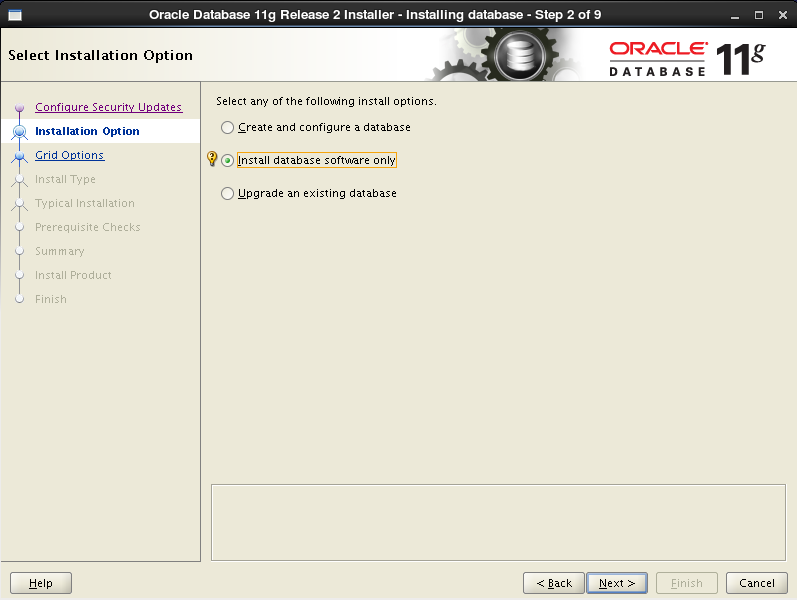Go to Grid Options step link
Image resolution: width=797 pixels, height=600 pixels.
(x=70, y=155)
